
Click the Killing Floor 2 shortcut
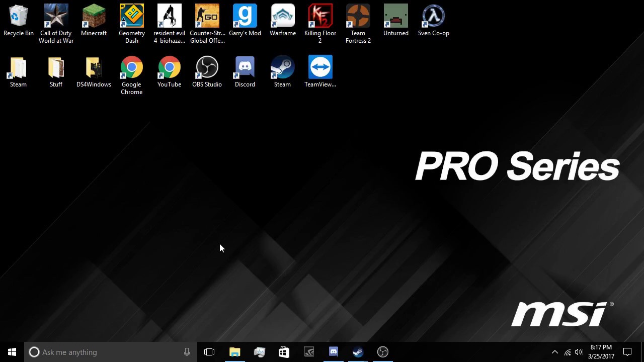pos(320,24)
